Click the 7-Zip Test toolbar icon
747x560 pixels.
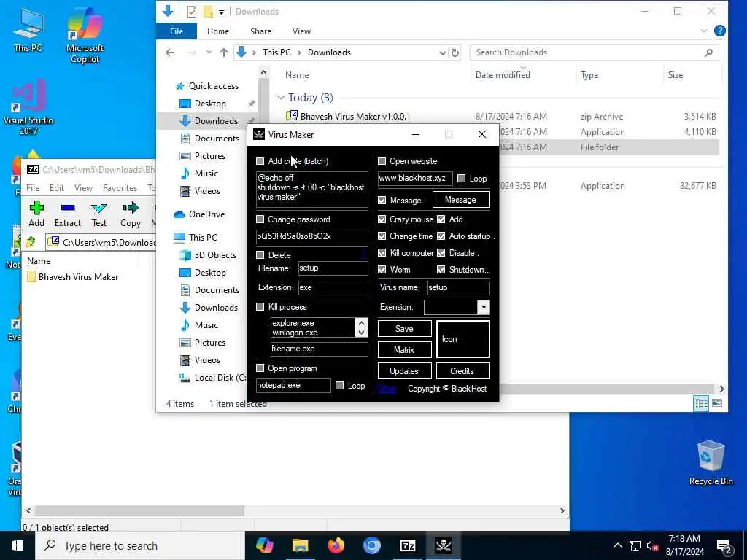click(99, 208)
